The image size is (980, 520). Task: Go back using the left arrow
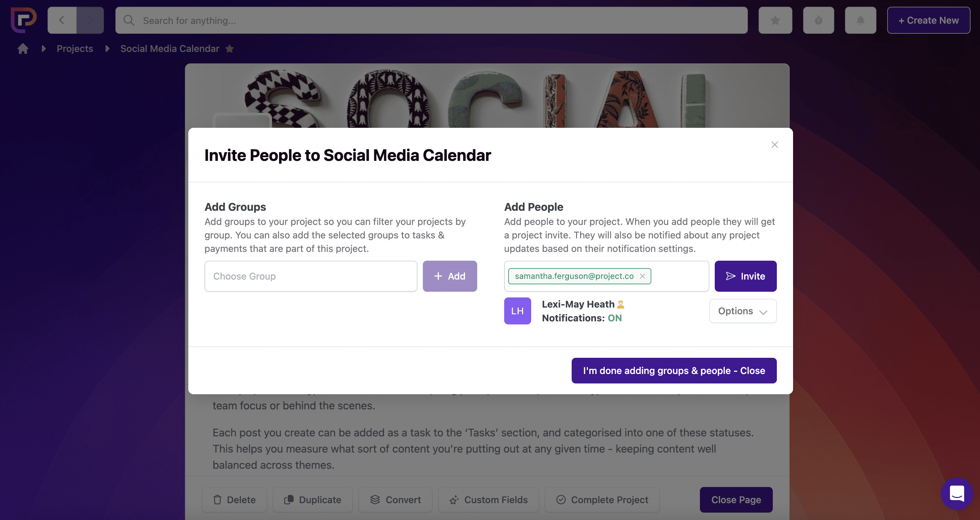point(62,20)
